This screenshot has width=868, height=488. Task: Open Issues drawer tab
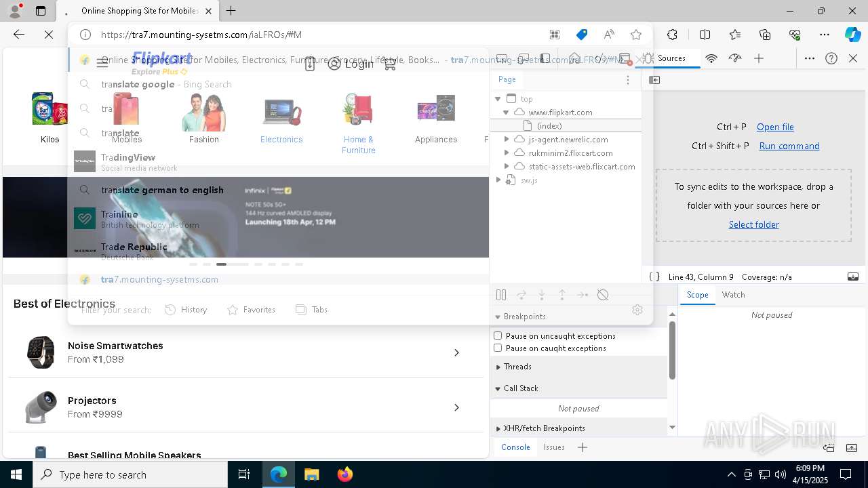(554, 447)
